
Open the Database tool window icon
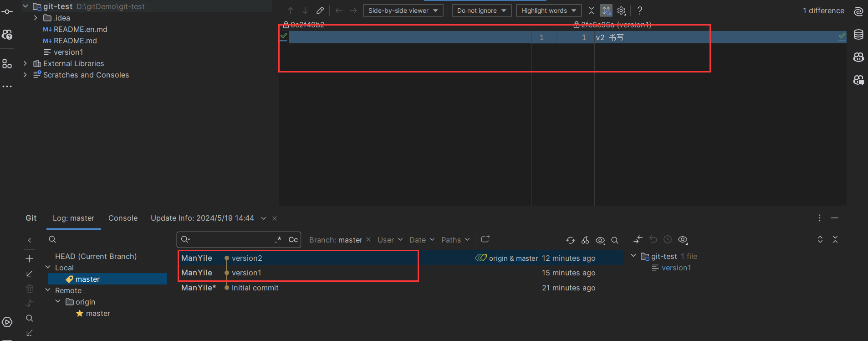coord(858,35)
